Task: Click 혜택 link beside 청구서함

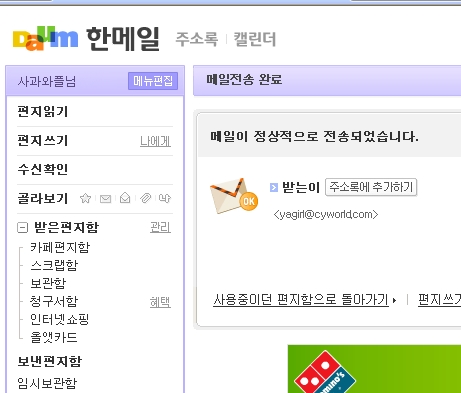Action: pos(160,302)
